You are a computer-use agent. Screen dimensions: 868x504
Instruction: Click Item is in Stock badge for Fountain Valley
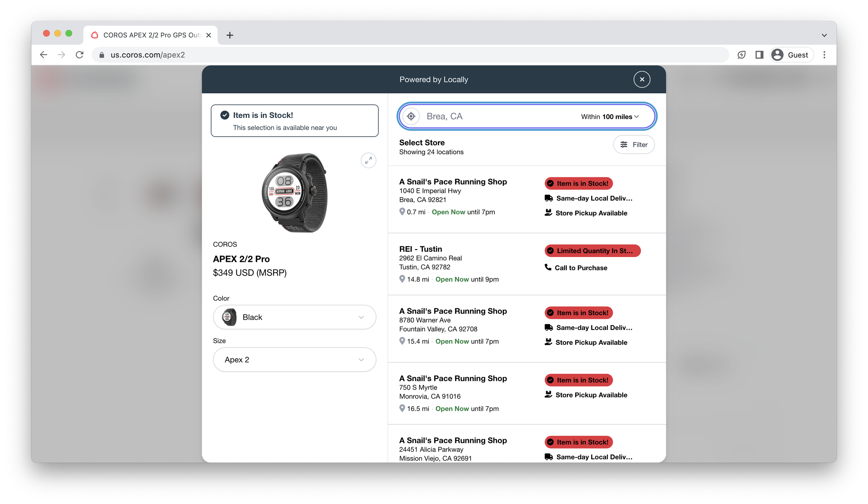click(578, 313)
